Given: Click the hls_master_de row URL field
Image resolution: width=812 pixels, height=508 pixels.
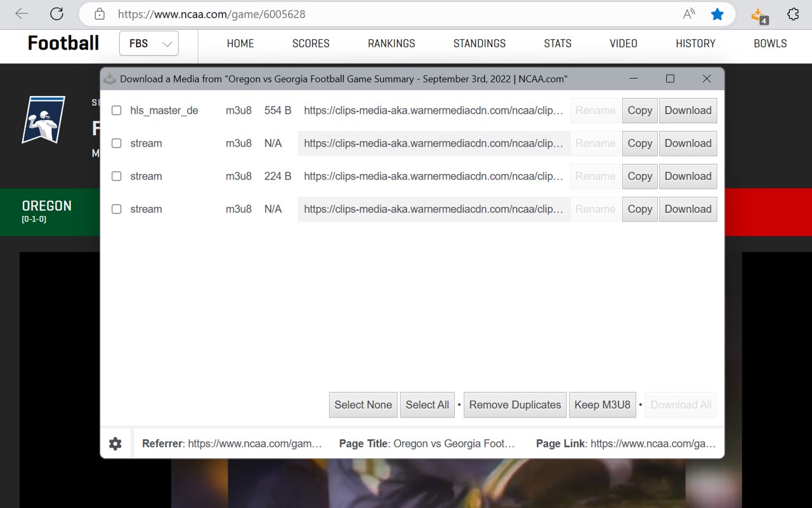Looking at the screenshot, I should pos(434,110).
